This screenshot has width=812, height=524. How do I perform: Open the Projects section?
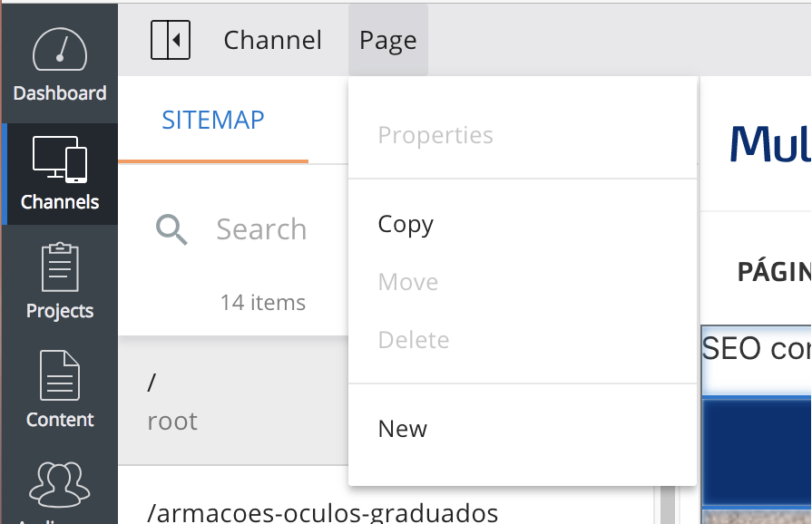coord(60,281)
